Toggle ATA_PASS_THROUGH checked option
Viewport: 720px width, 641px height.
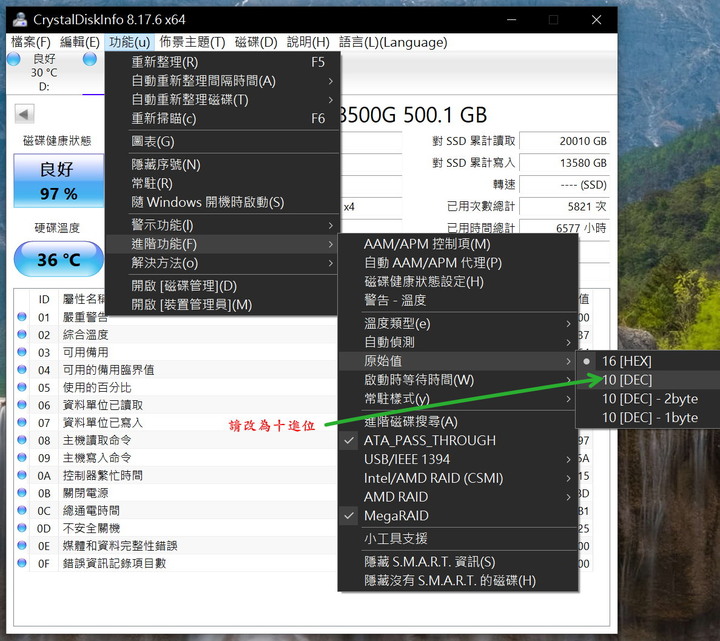[458, 441]
